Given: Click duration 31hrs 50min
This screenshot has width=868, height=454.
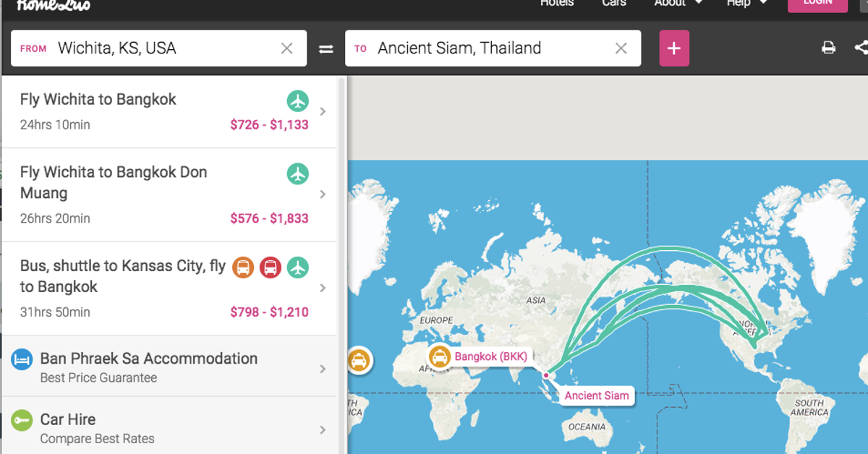Looking at the screenshot, I should 55,312.
